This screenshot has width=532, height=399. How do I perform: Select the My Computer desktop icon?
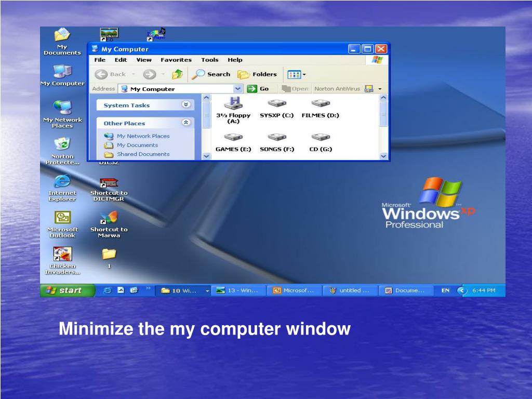click(62, 75)
